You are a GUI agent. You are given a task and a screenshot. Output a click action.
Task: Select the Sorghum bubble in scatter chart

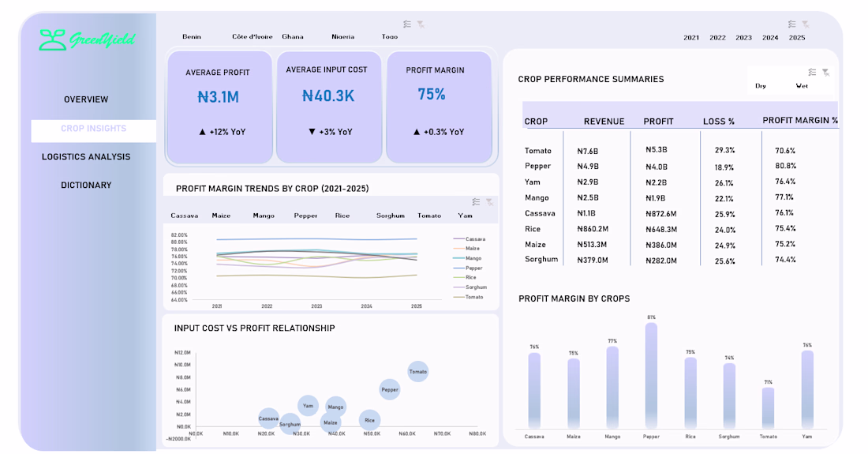tap(290, 424)
